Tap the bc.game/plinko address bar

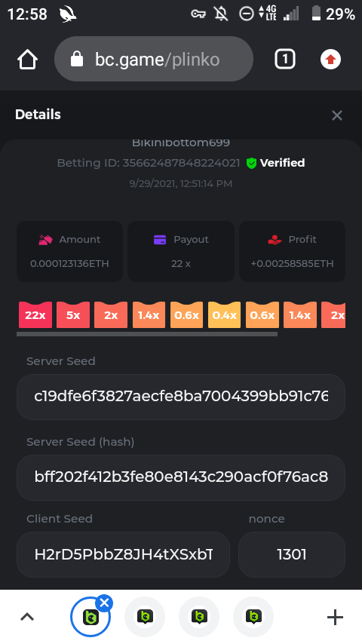154,59
